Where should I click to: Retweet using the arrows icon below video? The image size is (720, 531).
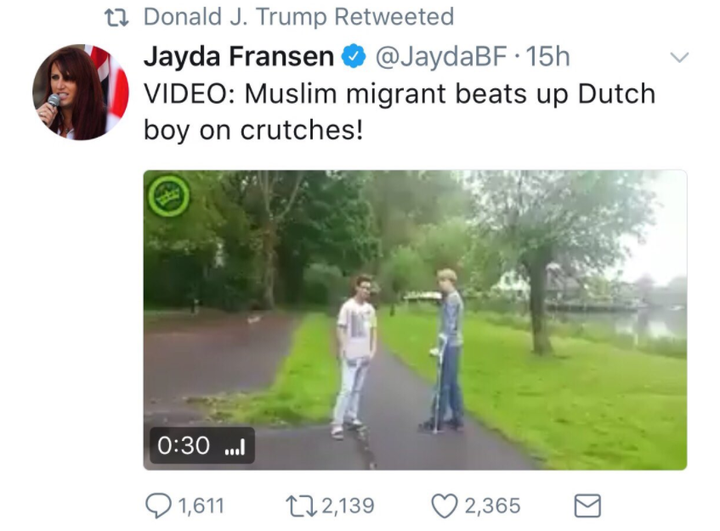301,506
